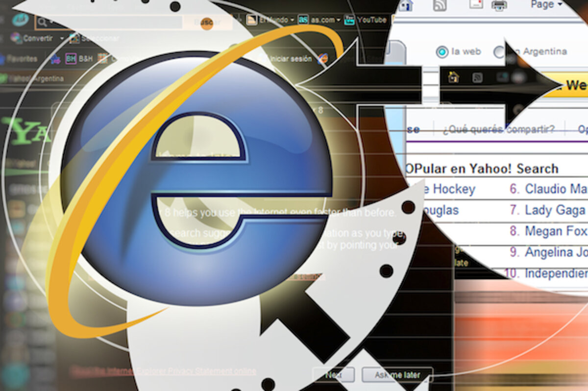Viewport: 588px width, 391px height.
Task: Expand the El Mundo bookmark dropdown
Action: 292,20
